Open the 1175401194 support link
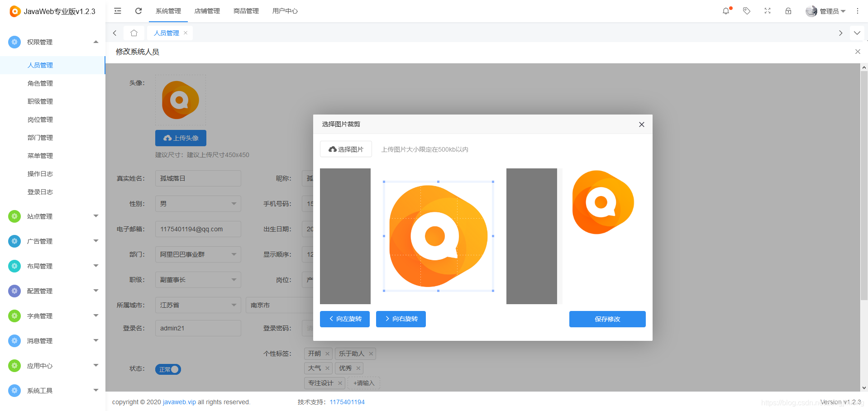This screenshot has height=411, width=868. click(x=347, y=402)
